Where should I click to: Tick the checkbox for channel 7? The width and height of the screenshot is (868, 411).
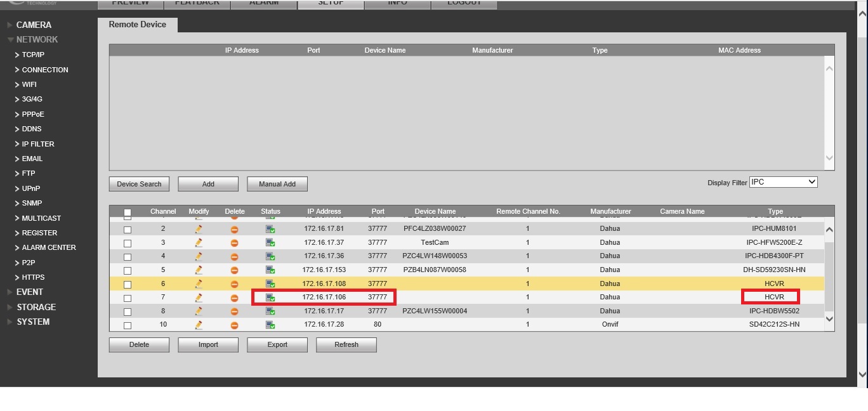128,298
